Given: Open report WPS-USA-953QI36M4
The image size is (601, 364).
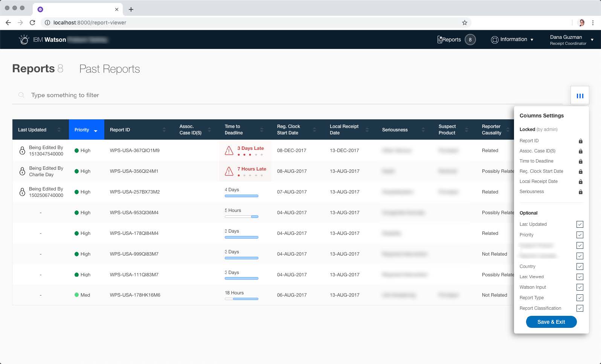Looking at the screenshot, I should [134, 213].
